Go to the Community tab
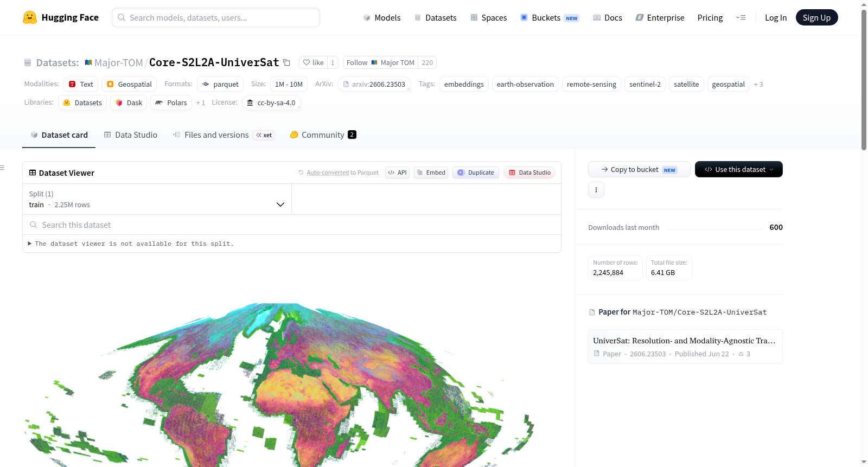Viewport: 868px width, 467px height. coord(323,135)
